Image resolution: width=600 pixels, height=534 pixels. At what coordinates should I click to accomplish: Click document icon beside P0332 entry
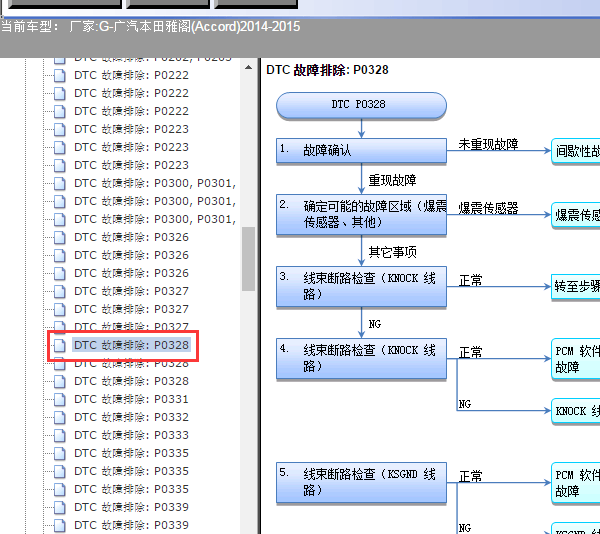click(60, 417)
